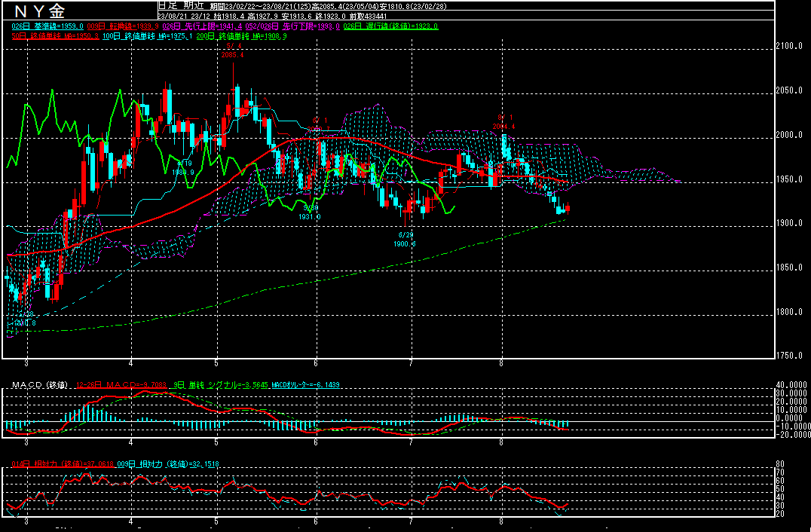Click the 5/4 2085.4 high annotation
Screen dimensions: 811x532
(232, 50)
